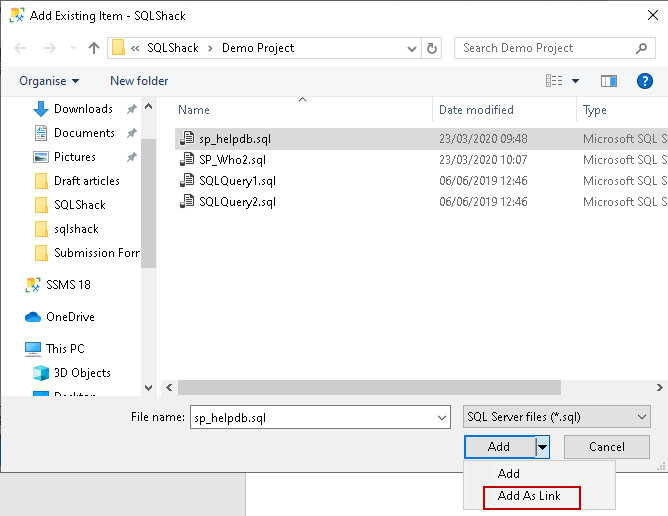Open the Add button split arrow

click(543, 447)
